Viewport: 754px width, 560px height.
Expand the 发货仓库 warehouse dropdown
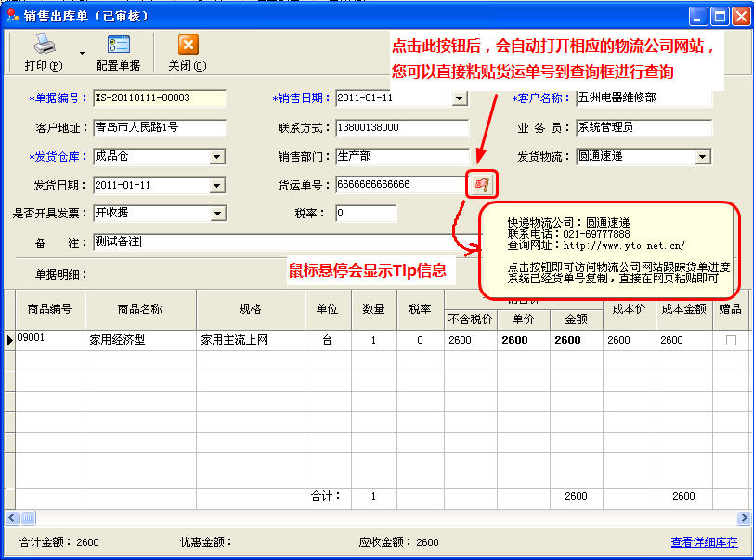point(217,157)
